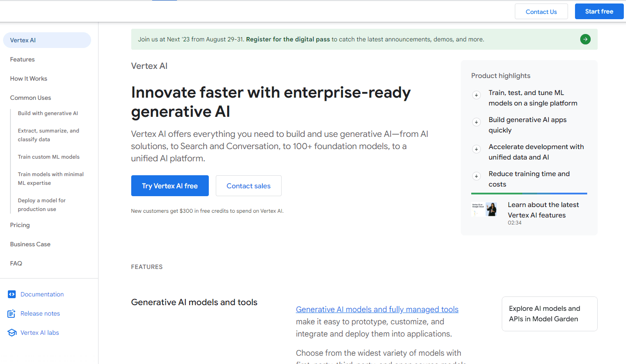Jump to Pricing section from sidebar
Viewport: 626px width, 364px height.
pos(20,225)
